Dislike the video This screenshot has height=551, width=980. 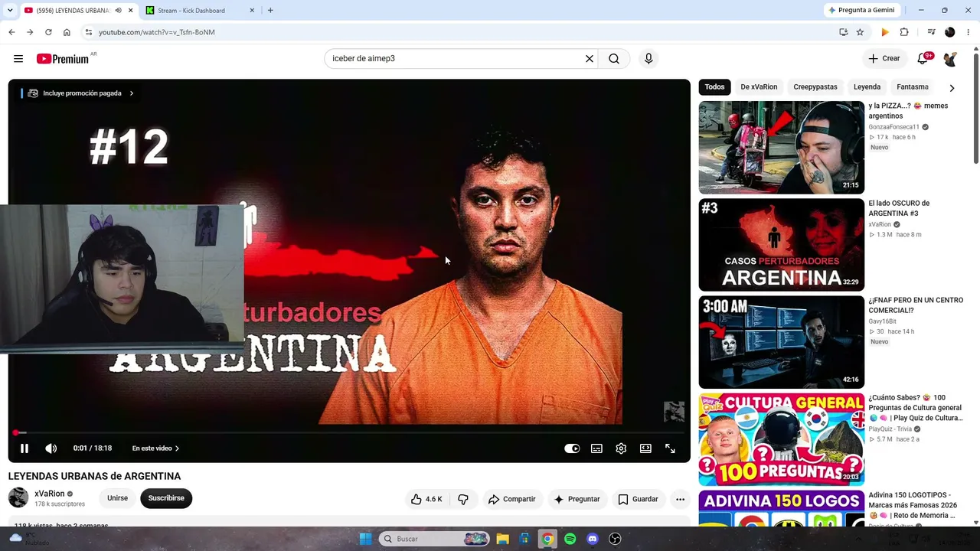tap(463, 499)
